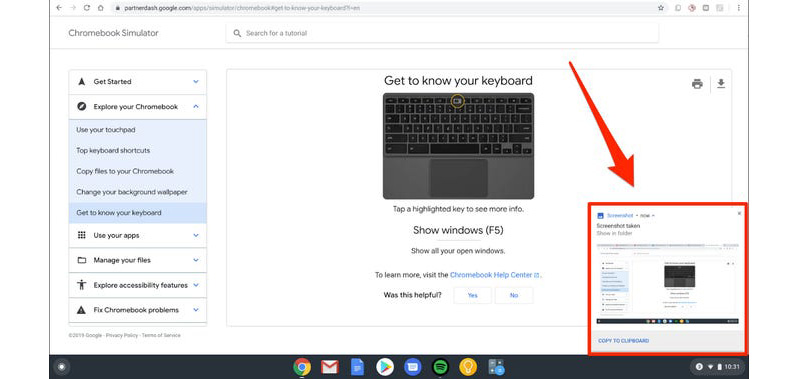Open the Privacy Policy footer link
799x379 pixels.
point(122,336)
